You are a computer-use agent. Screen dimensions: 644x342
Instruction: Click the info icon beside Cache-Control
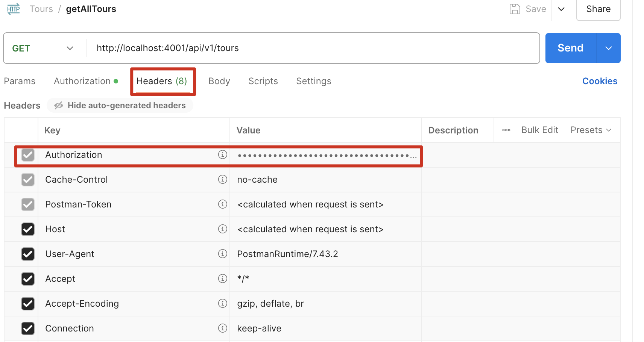tap(223, 179)
